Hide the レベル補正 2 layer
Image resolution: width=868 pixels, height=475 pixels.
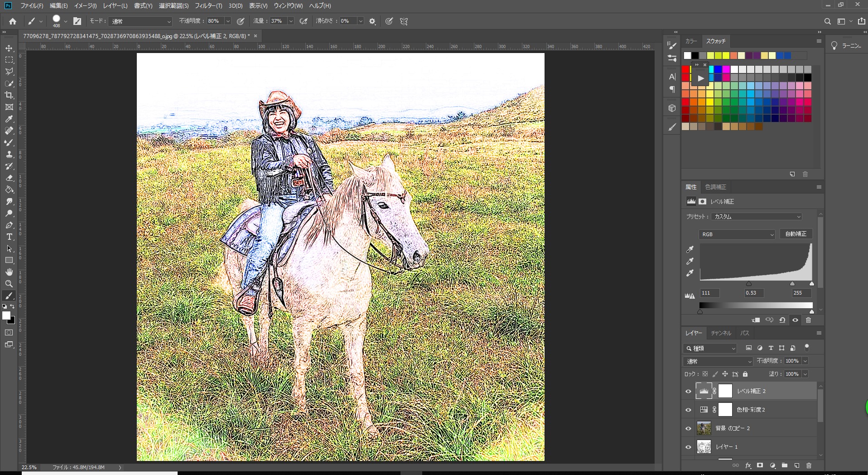pos(688,391)
